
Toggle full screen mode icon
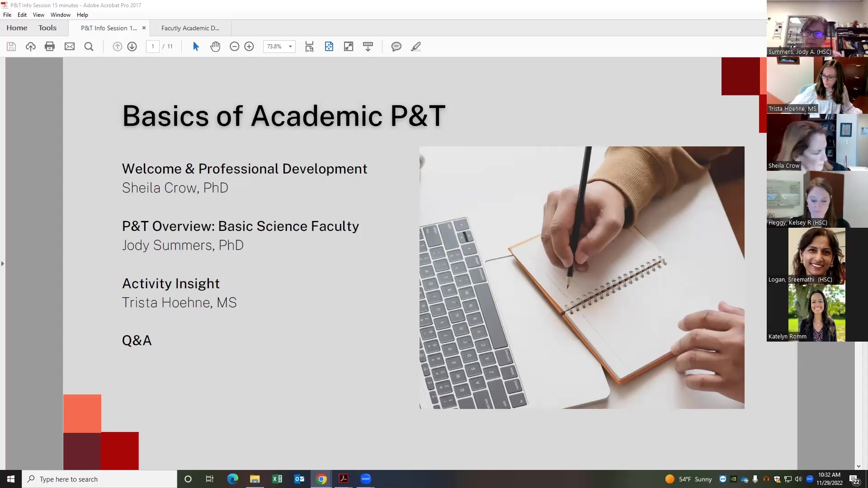348,47
